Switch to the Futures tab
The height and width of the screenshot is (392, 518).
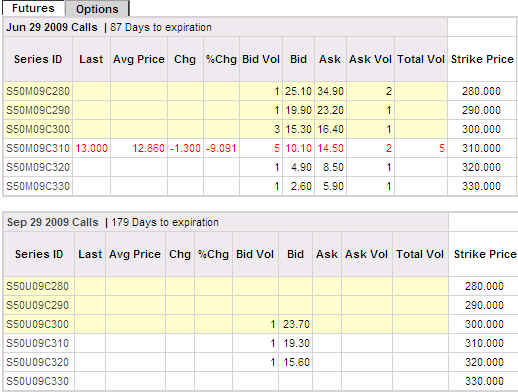tap(33, 8)
